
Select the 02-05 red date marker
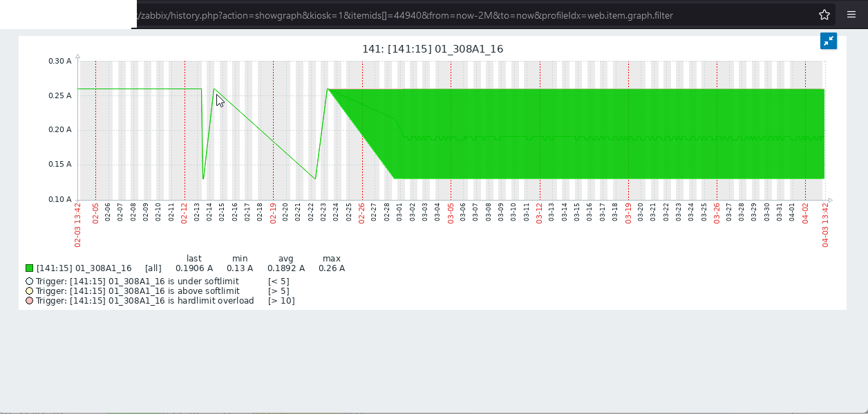96,212
